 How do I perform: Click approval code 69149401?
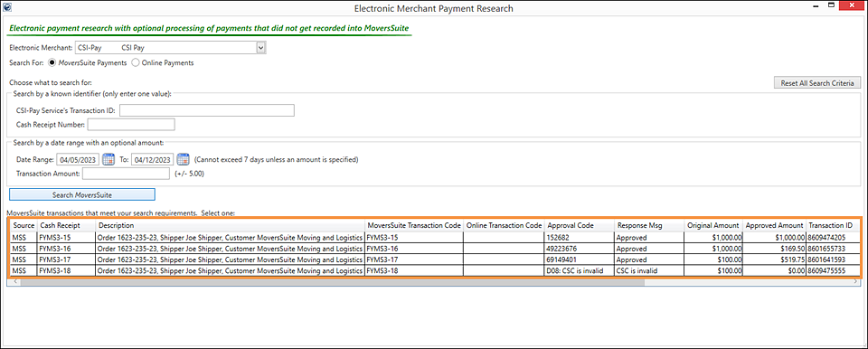click(580, 259)
